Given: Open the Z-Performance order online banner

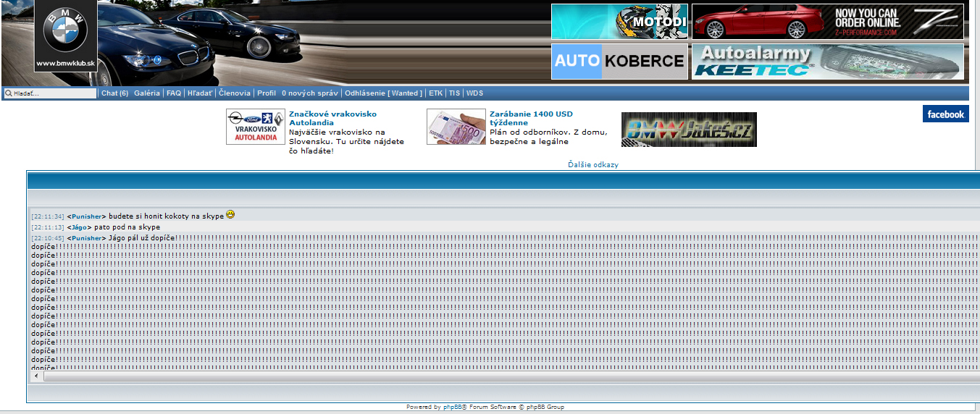Looking at the screenshot, I should (x=827, y=22).
